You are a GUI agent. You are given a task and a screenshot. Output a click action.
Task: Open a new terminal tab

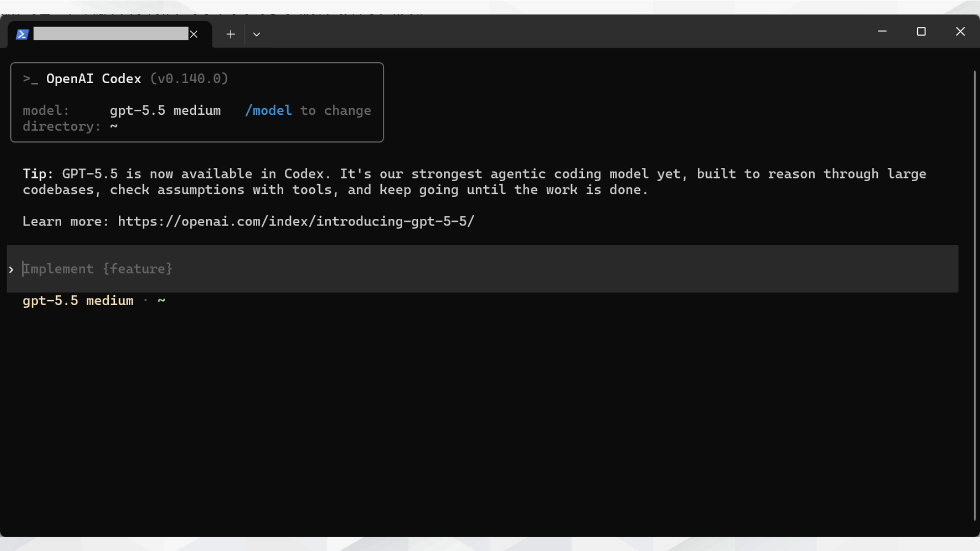(231, 34)
